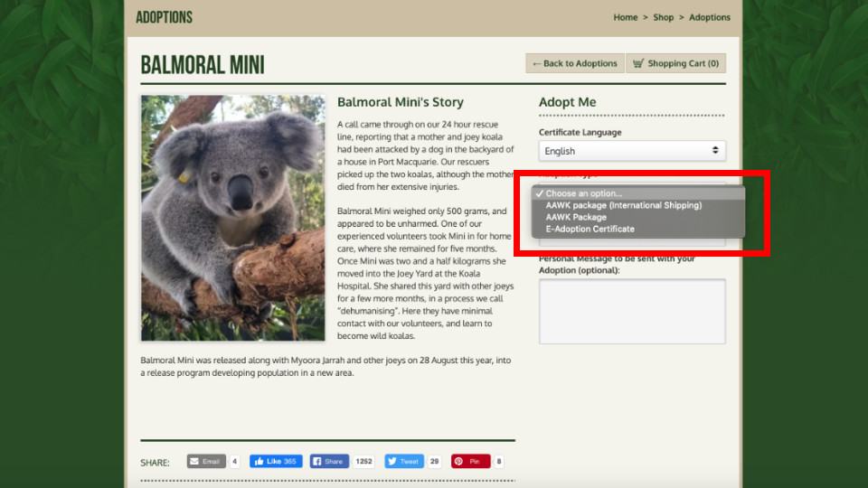
Task: Click the Facebook Share button
Action: pos(328,461)
